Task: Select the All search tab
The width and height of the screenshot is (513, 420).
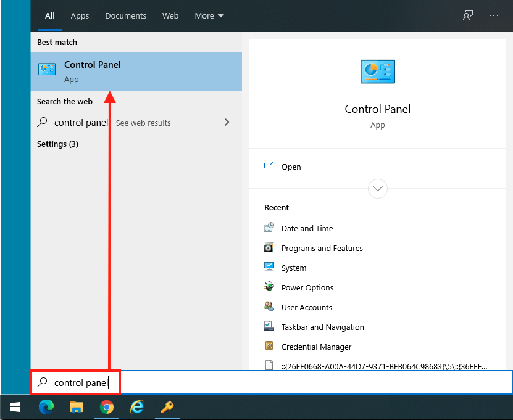Action: coord(50,15)
